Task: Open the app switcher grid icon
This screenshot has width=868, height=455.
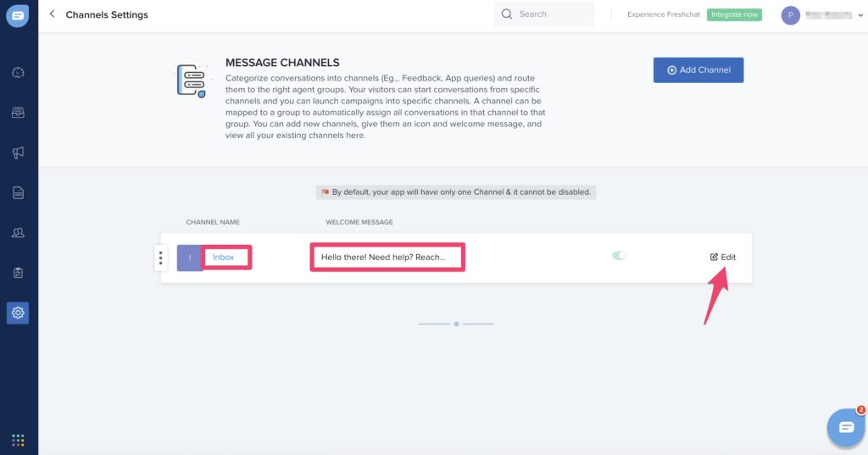Action: point(19,440)
